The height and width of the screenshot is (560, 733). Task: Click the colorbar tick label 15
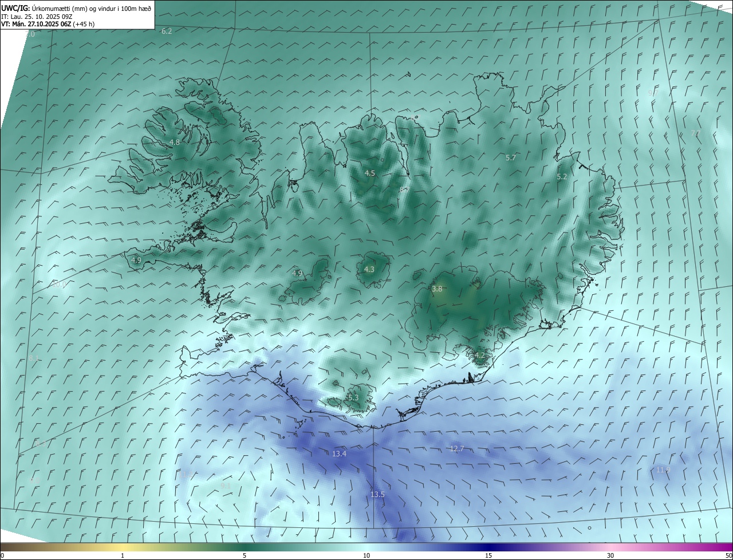pos(488,555)
